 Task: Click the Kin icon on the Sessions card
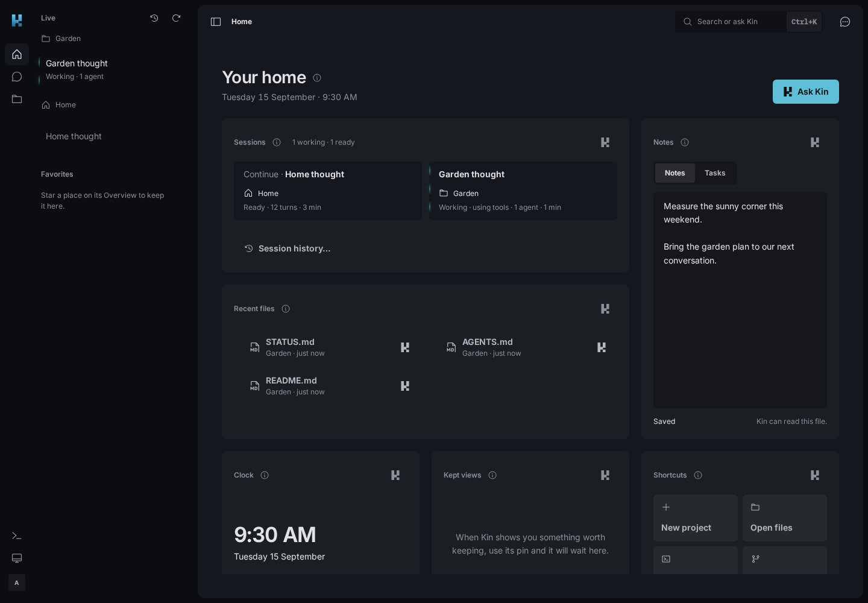(605, 142)
